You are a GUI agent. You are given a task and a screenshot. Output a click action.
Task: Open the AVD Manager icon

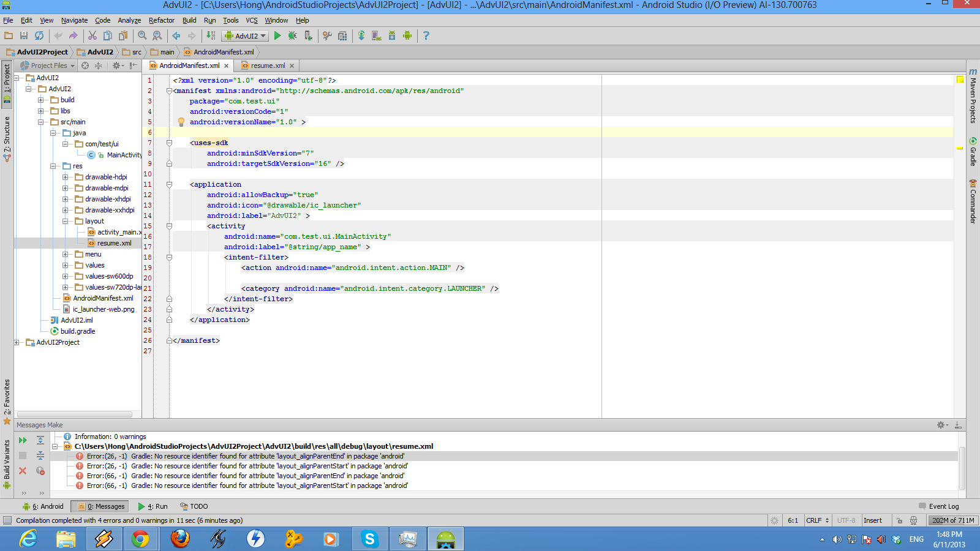pyautogui.click(x=377, y=36)
